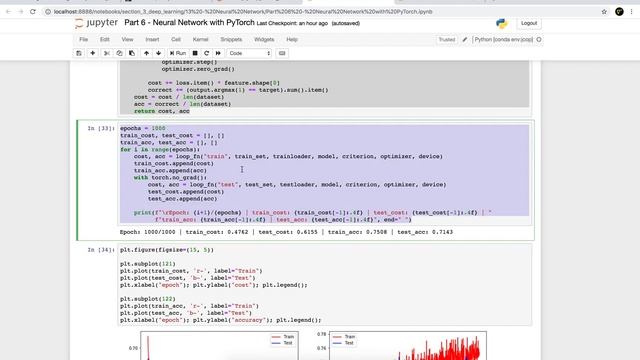Viewport: 640px width, 360px height.
Task: Open the Kernel menu
Action: point(200,40)
